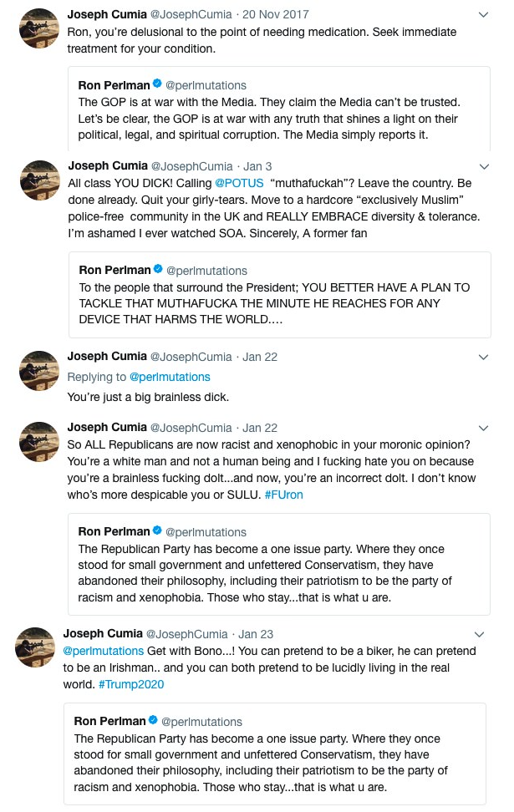Image resolution: width=514 pixels, height=812 pixels.
Task: Expand the chevron menu on the 20 Nov 2017 tweet
Action: (482, 15)
